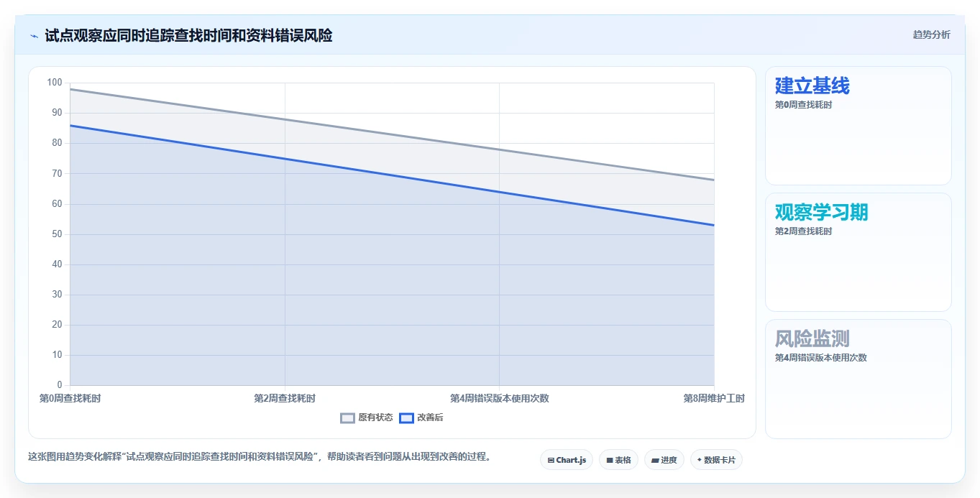
Task: Click the 第4周错误版本使用次数 subtitle in 风险监测 card
Action: coord(821,358)
